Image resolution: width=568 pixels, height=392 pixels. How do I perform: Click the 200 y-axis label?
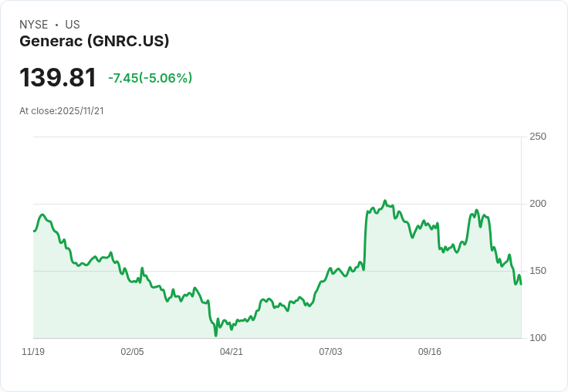pos(538,204)
